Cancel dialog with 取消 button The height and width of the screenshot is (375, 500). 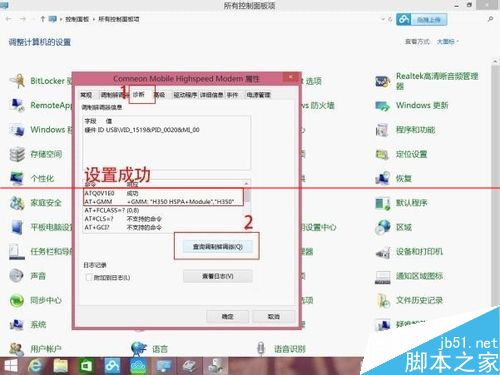pyautogui.click(x=274, y=316)
